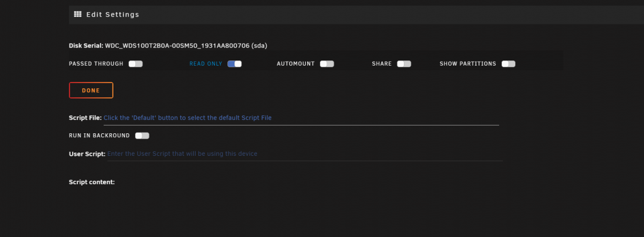Click the Done button
Image resolution: width=644 pixels, height=237 pixels.
coord(91,90)
